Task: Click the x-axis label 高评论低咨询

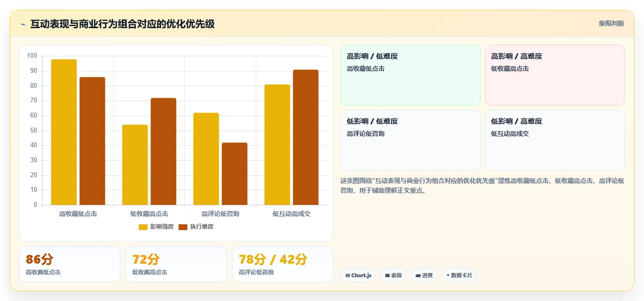Action: pyautogui.click(x=220, y=214)
